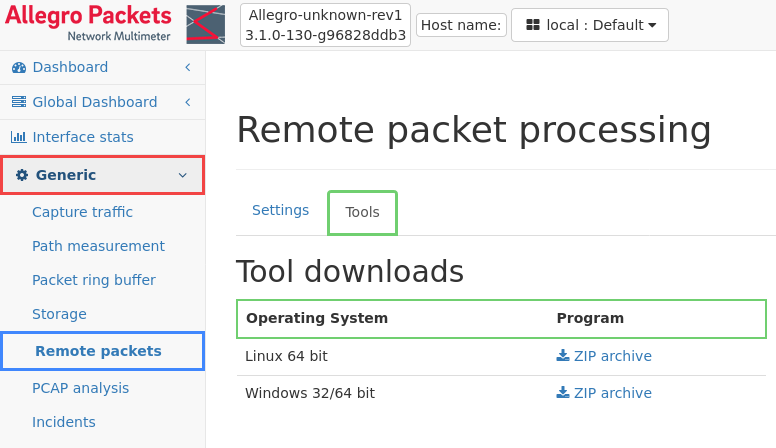Click the Dashboard gauge icon
This screenshot has width=776, height=448.
(19, 67)
